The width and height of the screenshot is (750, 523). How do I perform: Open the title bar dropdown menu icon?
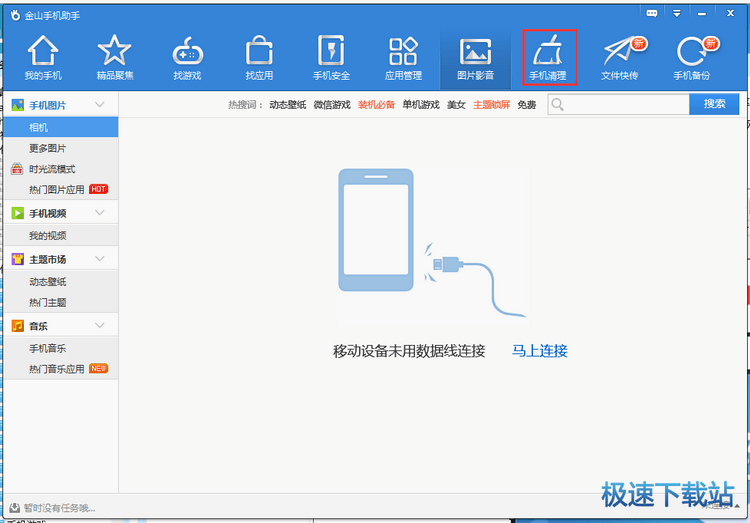pos(676,13)
